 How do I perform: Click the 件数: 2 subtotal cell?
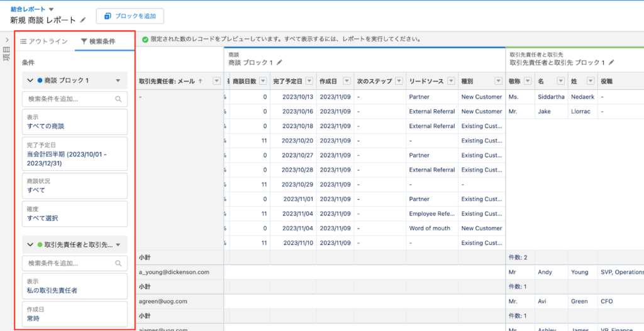(519, 257)
